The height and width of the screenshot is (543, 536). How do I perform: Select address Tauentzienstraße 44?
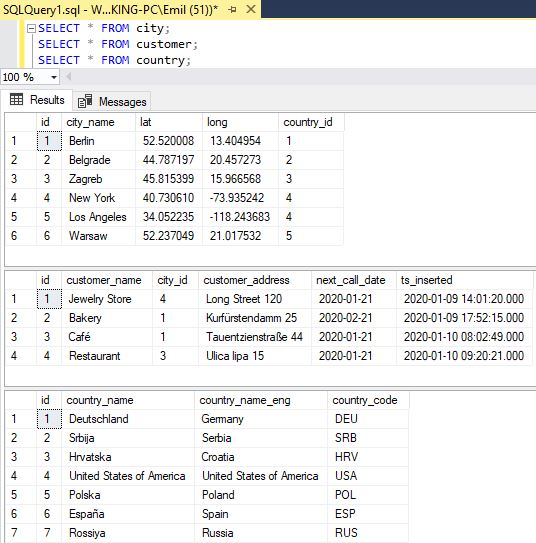[255, 337]
